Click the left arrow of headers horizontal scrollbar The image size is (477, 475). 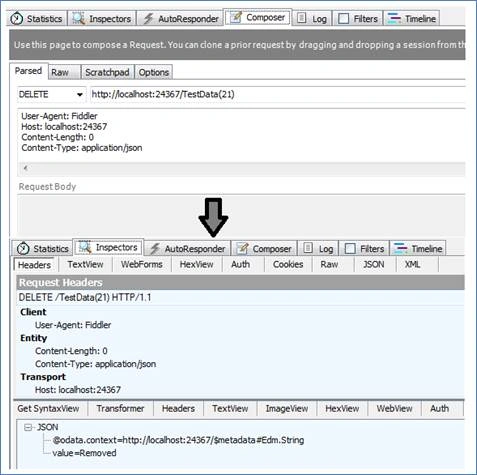pos(25,168)
